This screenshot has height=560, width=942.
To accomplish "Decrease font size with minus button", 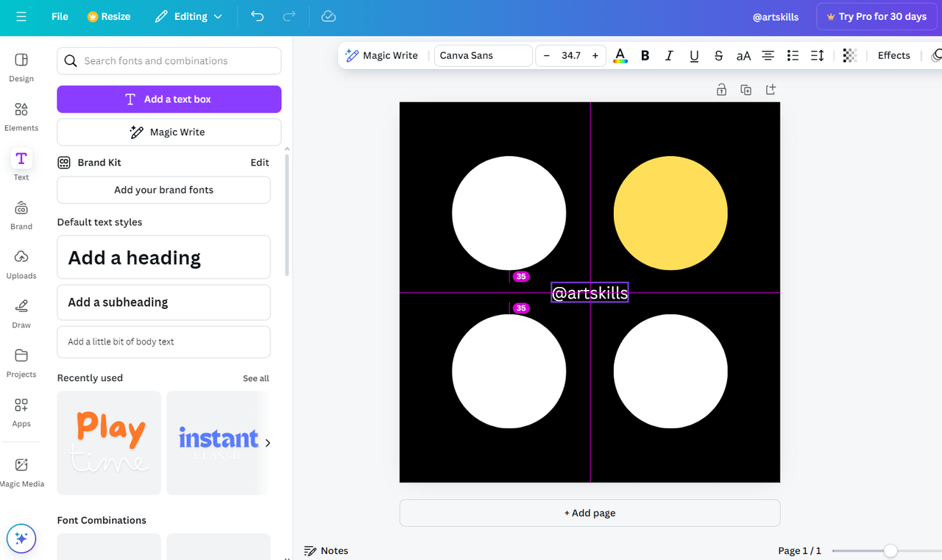I will [547, 55].
